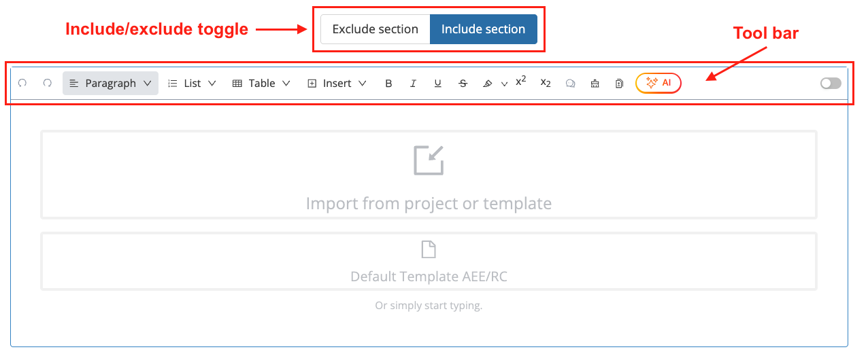This screenshot has width=868, height=356.
Task: Open the Insert dropdown menu
Action: point(337,83)
